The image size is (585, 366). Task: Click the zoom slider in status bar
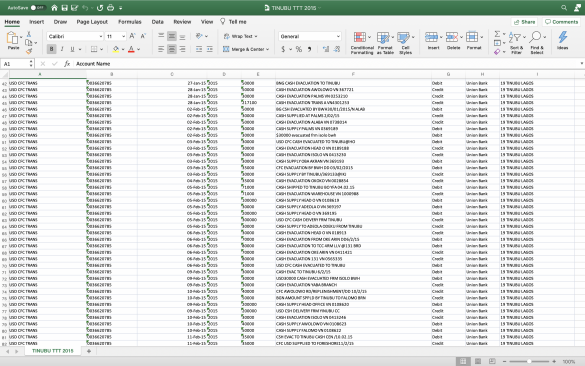click(529, 361)
